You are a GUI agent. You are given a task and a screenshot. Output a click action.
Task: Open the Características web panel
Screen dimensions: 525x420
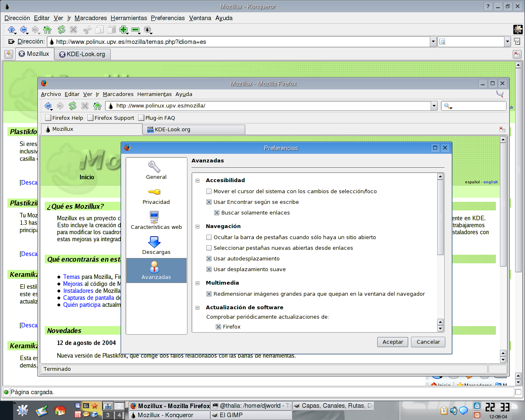[x=156, y=221]
